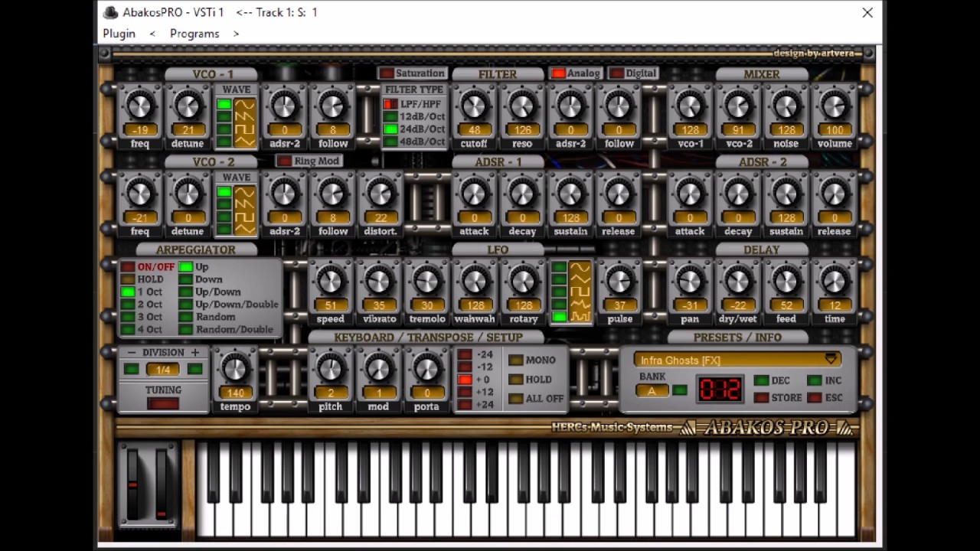
Task: Go to next program arrow
Action: click(236, 34)
